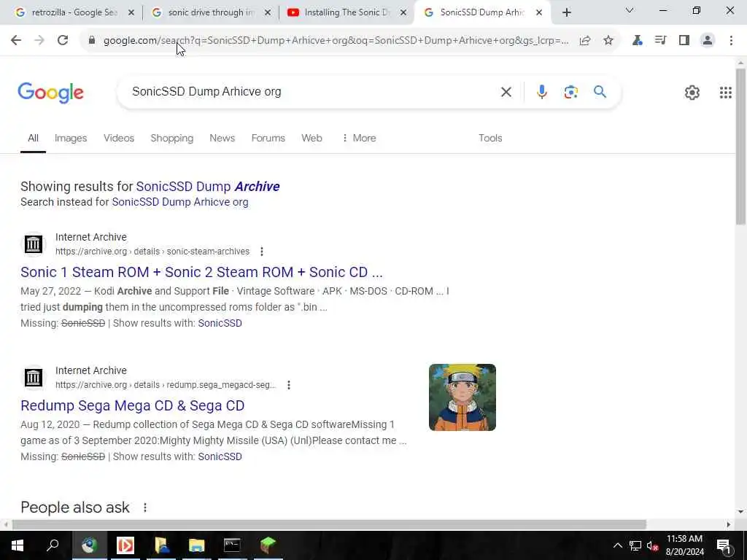Screen dimensions: 747x560
Task: Open the Naruto thumbnail image
Action: 462,397
